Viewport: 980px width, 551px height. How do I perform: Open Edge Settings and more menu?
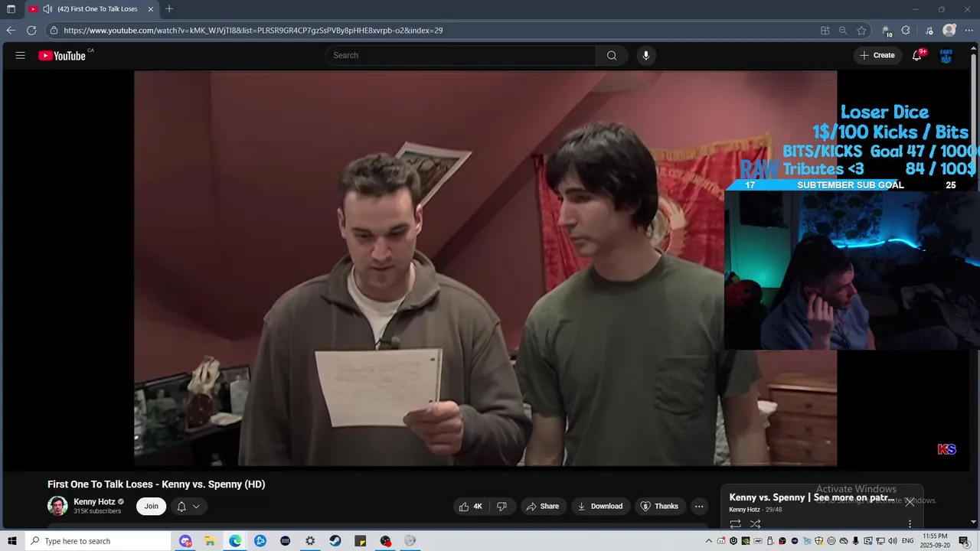(x=969, y=31)
